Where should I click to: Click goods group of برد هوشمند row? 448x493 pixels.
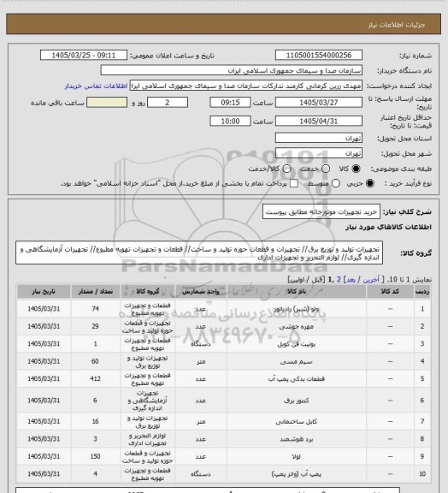(x=147, y=439)
